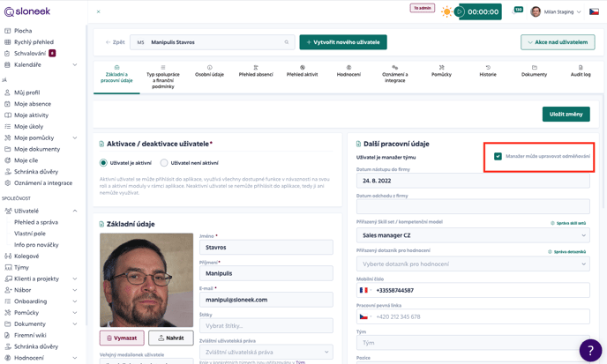Expand Kalendáře in the sidebar
Screen dimensions: 607x364
point(75,64)
